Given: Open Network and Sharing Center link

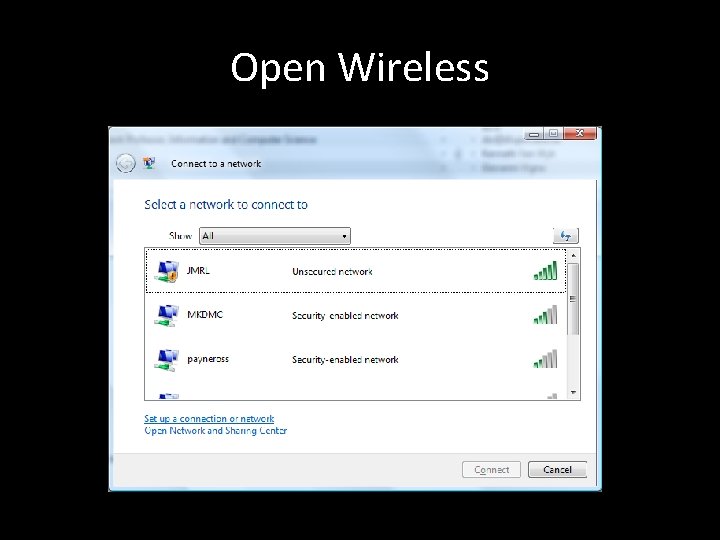Looking at the screenshot, I should (215, 431).
